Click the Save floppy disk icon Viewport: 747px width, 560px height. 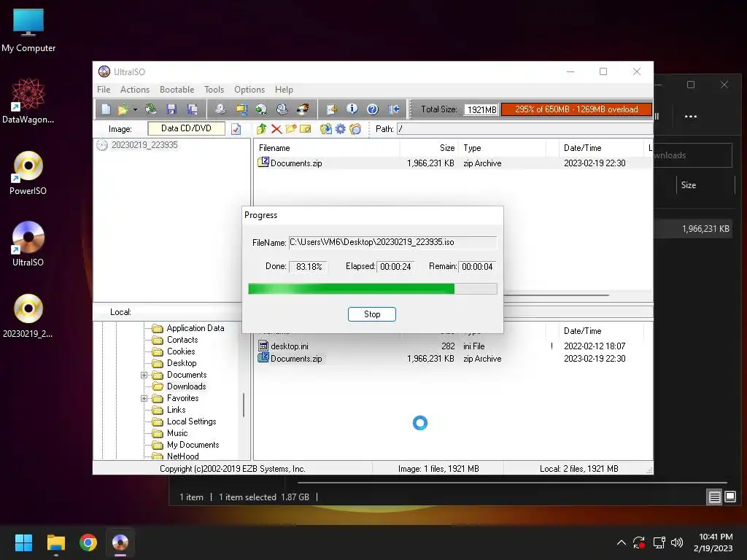(x=171, y=109)
